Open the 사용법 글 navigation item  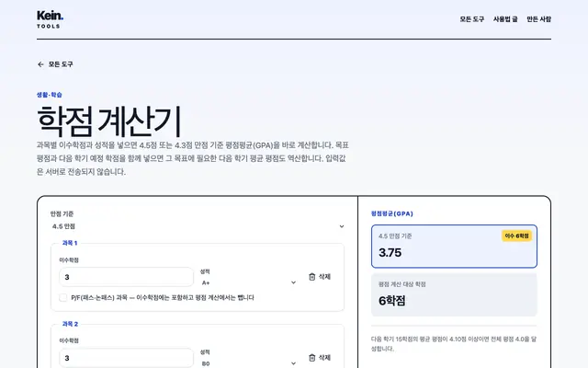coord(505,19)
